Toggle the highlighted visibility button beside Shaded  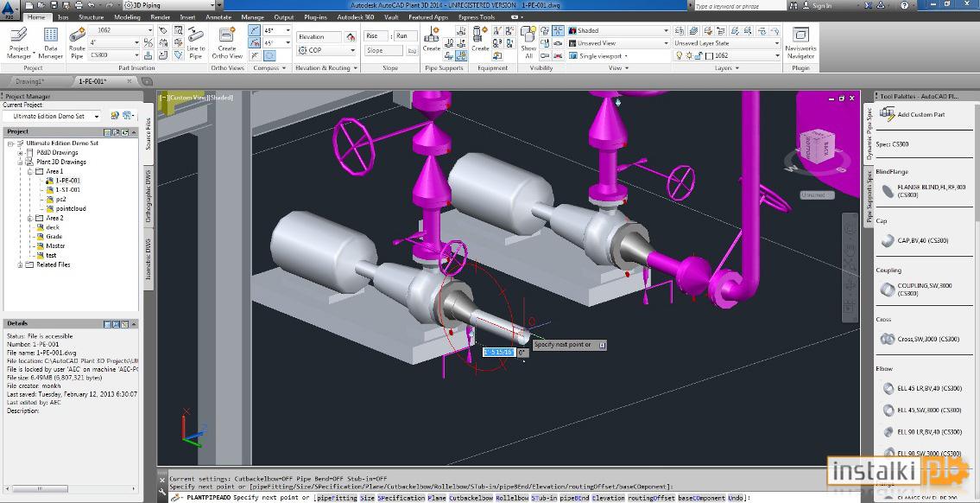(x=558, y=30)
